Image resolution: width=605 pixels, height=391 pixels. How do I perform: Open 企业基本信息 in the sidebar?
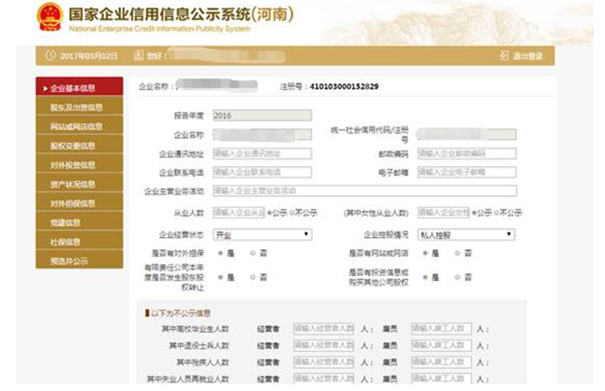(x=79, y=86)
